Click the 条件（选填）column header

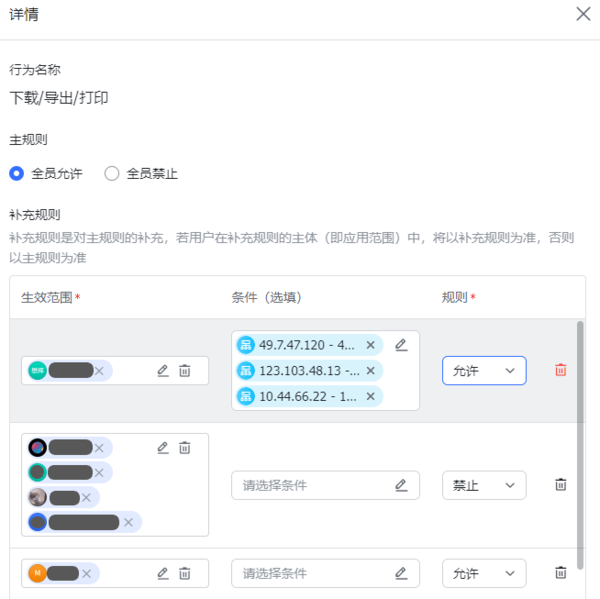266,297
